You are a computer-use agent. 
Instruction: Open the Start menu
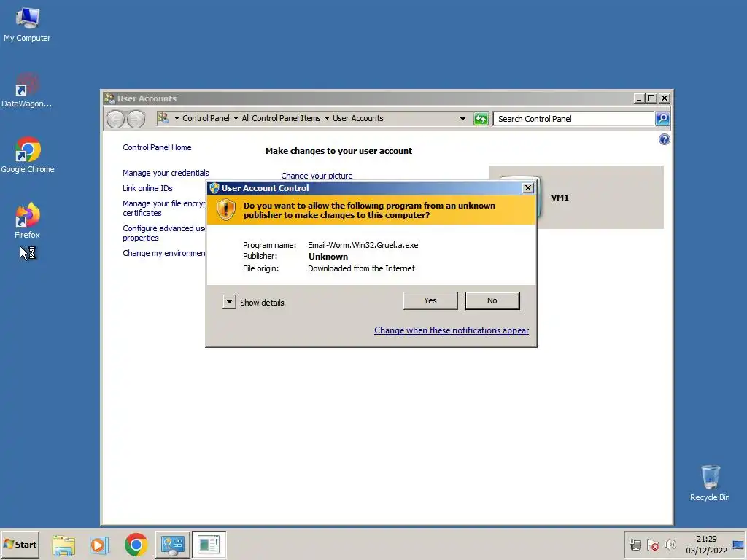20,544
